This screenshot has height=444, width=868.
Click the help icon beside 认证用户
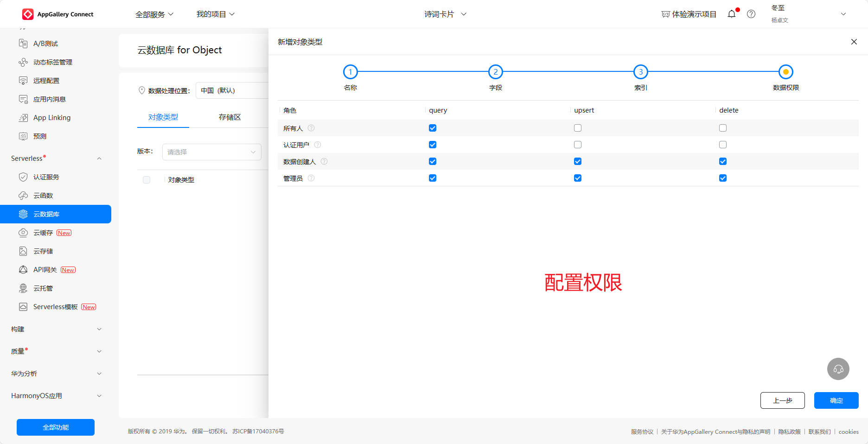[318, 145]
